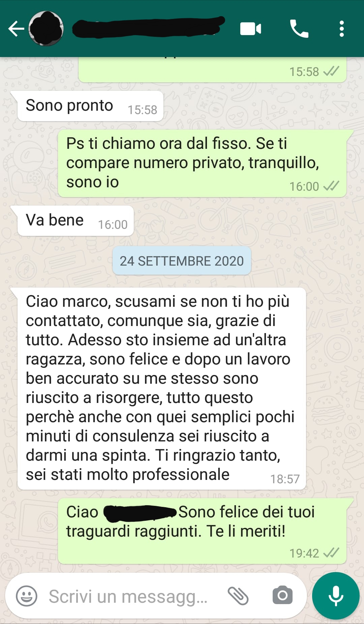Open the emoji picker
Image resolution: width=364 pixels, height=624 pixels.
(27, 596)
